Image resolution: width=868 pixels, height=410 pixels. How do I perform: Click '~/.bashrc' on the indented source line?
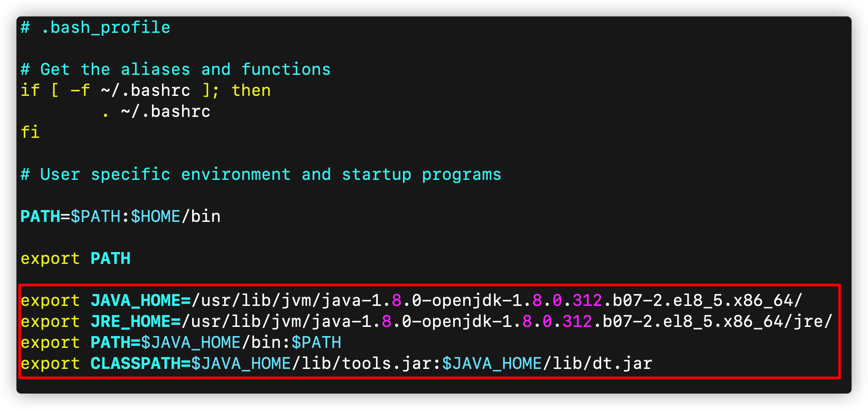tap(165, 111)
